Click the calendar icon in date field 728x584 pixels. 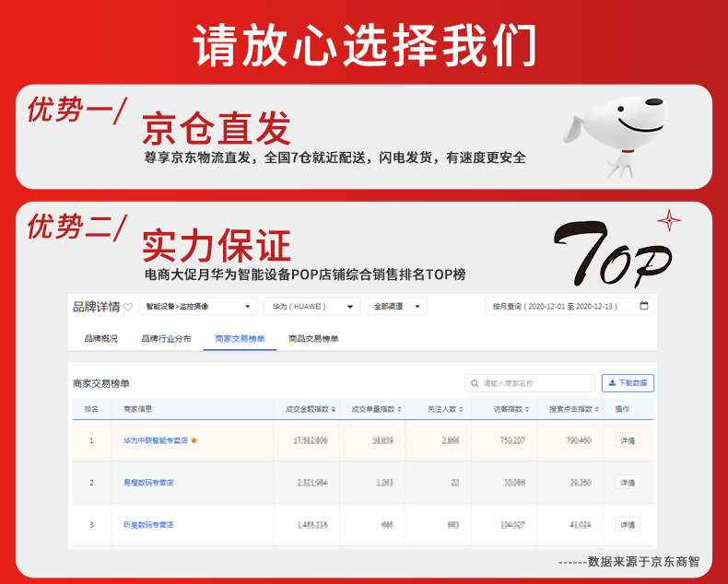643,306
